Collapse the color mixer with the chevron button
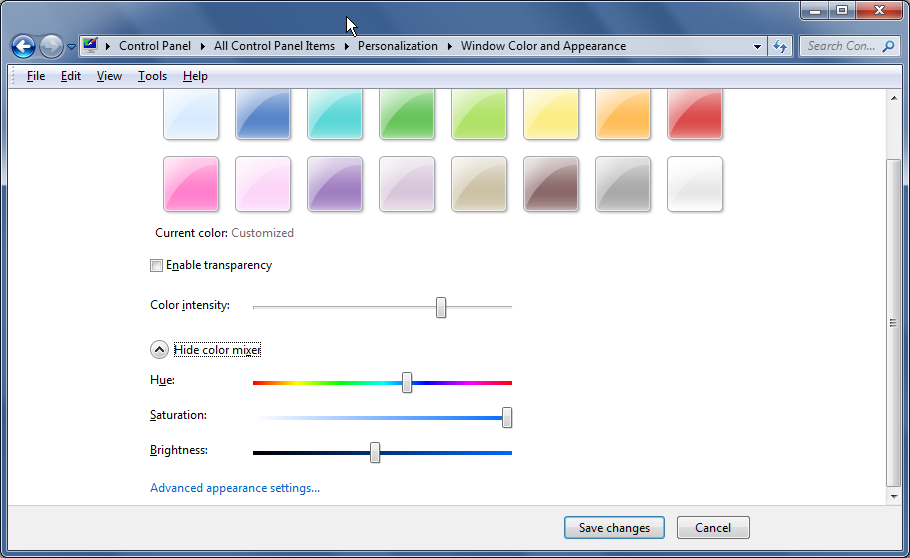This screenshot has height=558, width=910. [x=160, y=350]
